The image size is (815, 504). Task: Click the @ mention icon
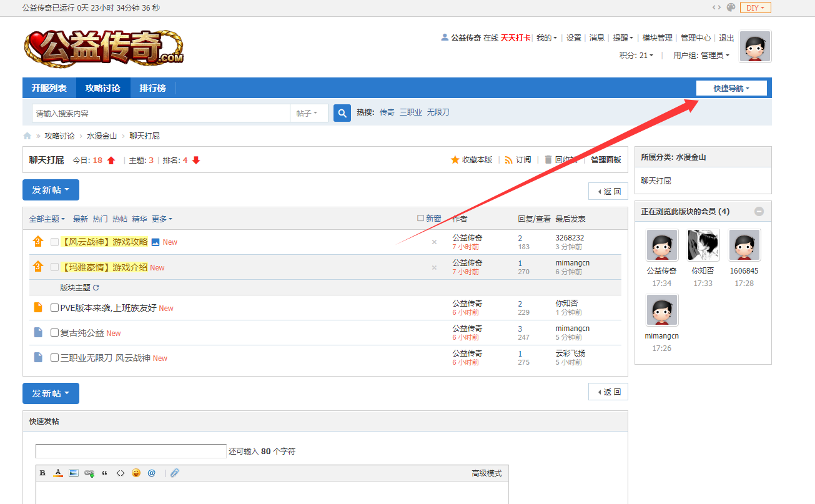coord(151,473)
